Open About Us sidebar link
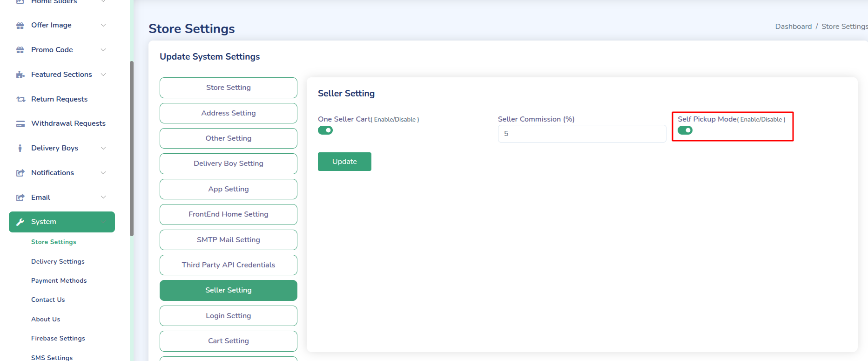868x361 pixels. (x=46, y=320)
